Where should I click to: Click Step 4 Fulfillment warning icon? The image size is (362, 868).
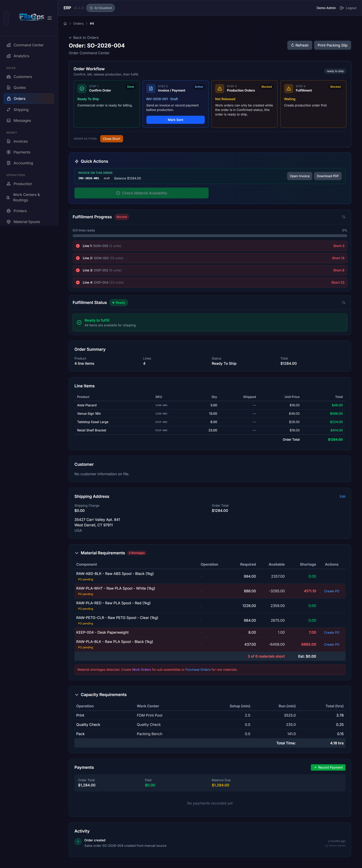pyautogui.click(x=288, y=89)
